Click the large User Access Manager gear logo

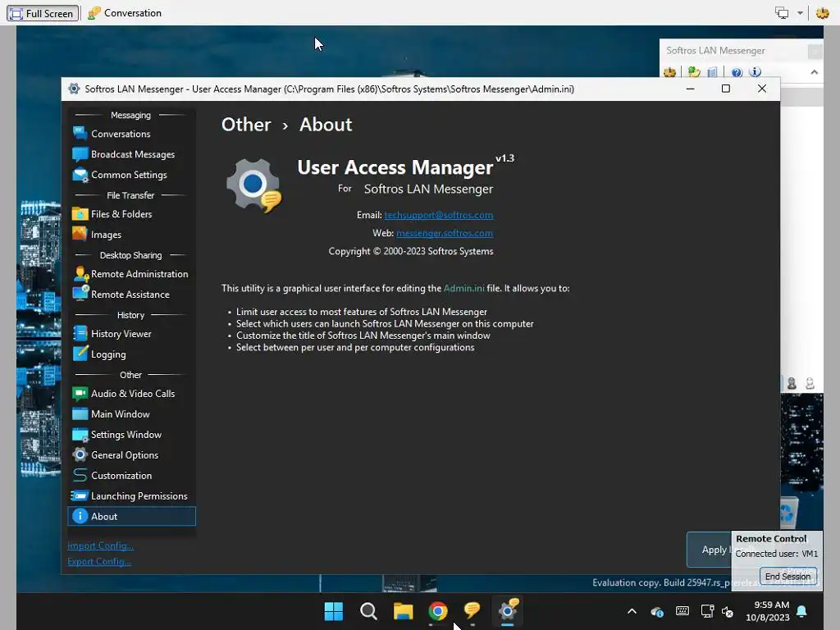[254, 186]
